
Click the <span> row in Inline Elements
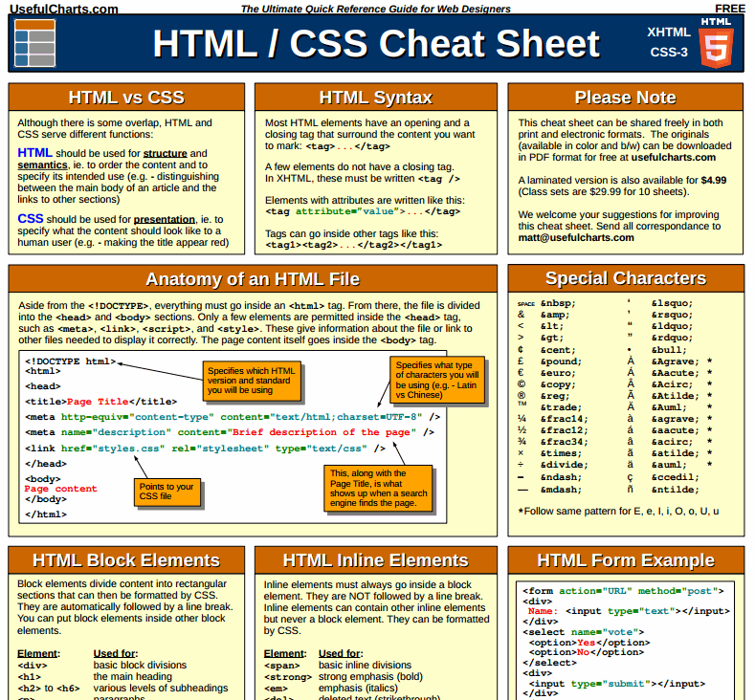point(338,665)
